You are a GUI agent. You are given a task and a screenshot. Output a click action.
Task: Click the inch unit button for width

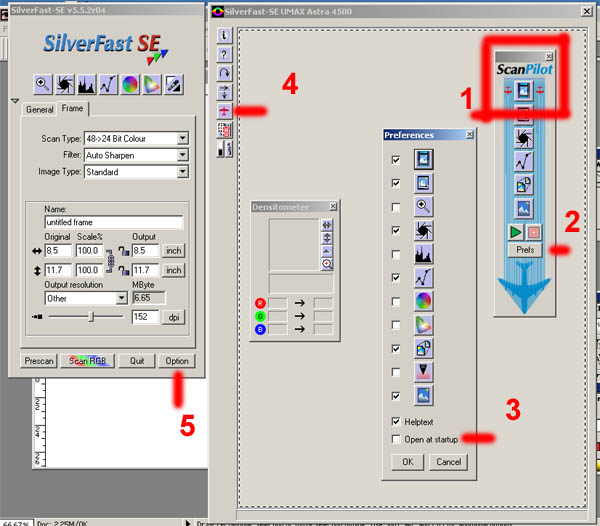[x=173, y=251]
